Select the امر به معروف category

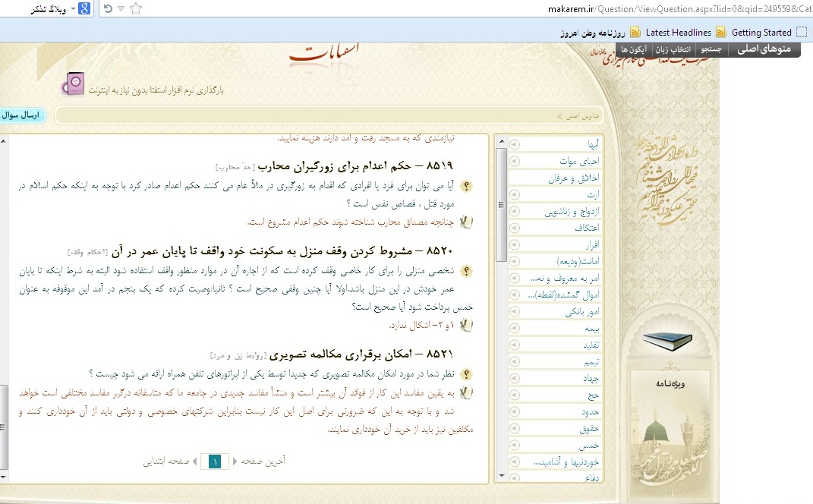point(564,278)
